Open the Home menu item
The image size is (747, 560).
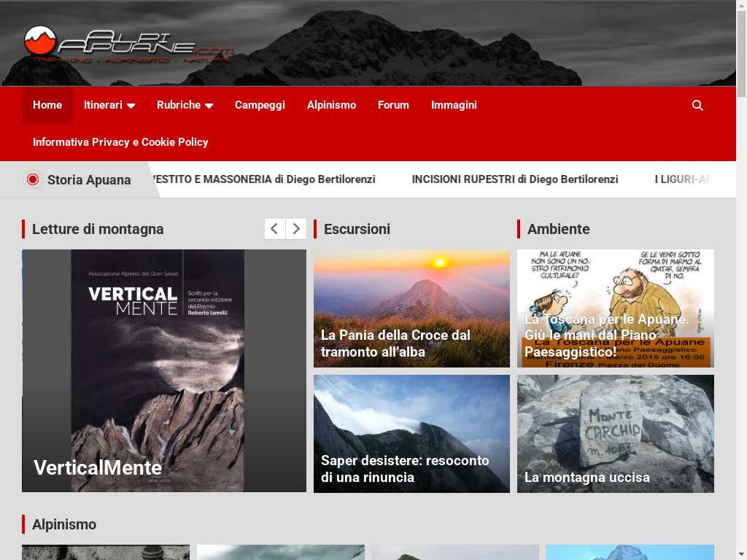coord(47,105)
